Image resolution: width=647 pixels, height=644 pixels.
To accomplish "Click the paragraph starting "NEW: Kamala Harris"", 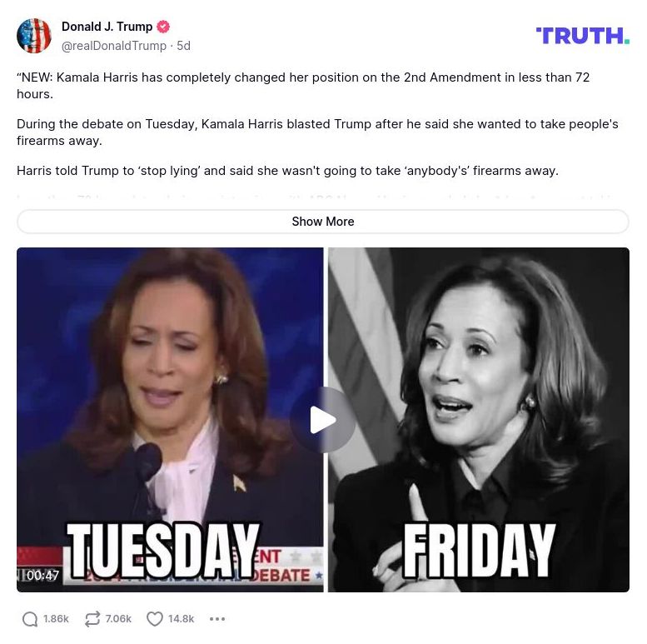I will pos(303,86).
